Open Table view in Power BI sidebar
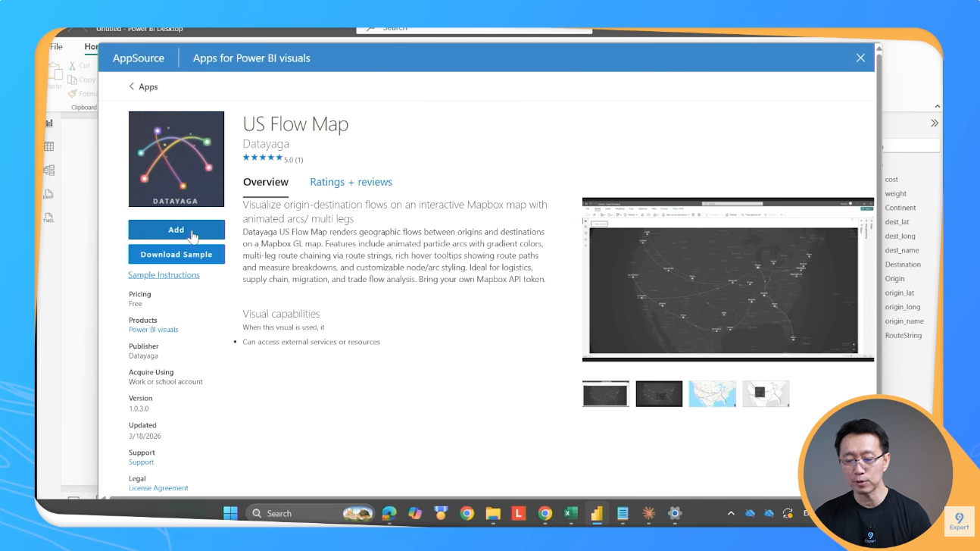Viewport: 980px width, 551px height. [x=49, y=146]
